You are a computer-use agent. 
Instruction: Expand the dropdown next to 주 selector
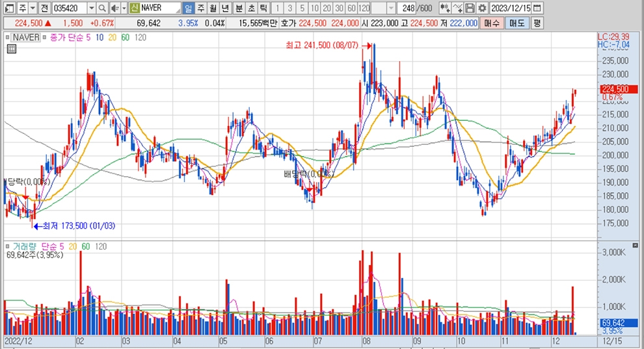tap(33, 8)
